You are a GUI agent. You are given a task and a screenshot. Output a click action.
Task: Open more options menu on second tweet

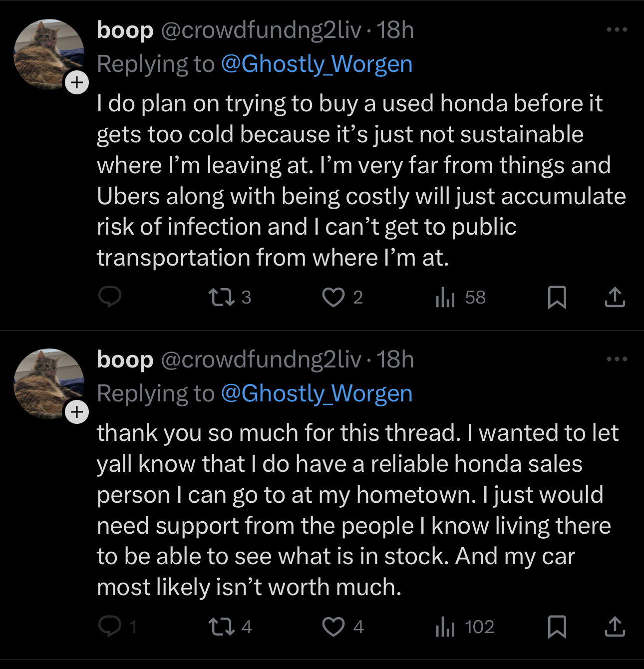tap(617, 359)
